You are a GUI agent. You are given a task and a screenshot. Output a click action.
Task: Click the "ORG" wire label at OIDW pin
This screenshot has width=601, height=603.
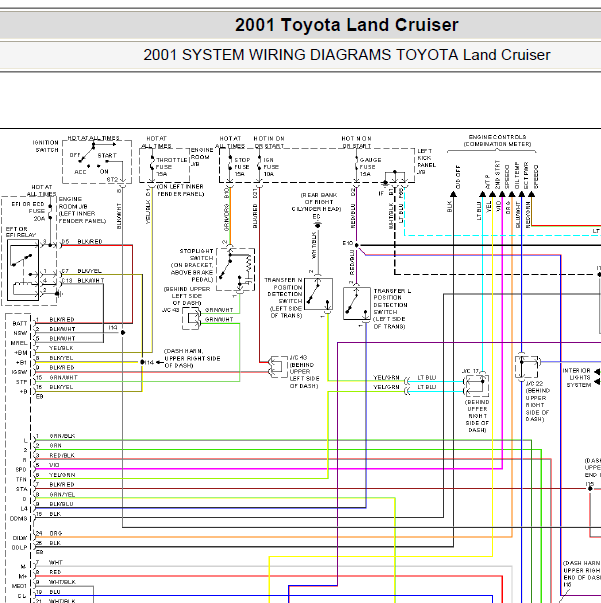click(55, 533)
